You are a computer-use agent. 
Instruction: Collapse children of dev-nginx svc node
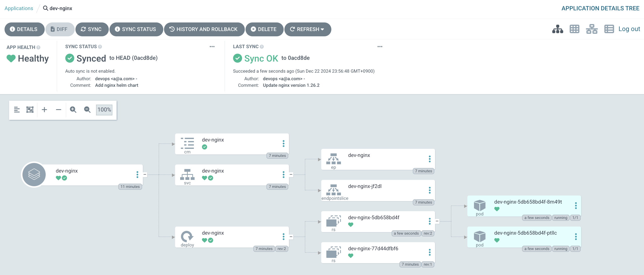pyautogui.click(x=291, y=175)
